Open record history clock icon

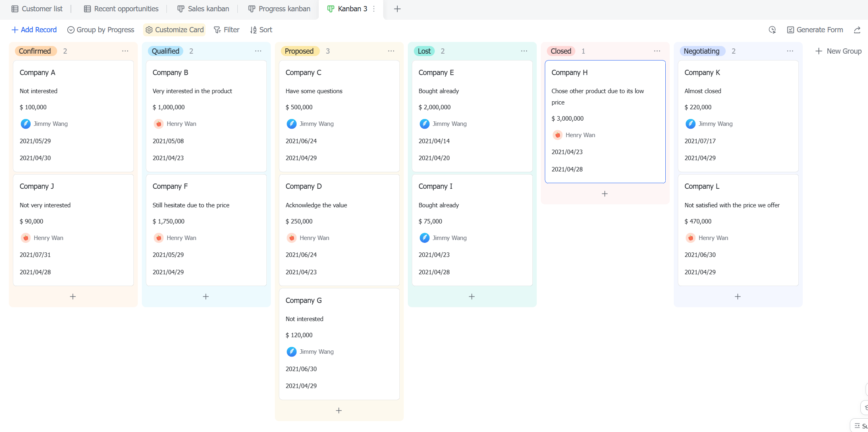tap(772, 30)
